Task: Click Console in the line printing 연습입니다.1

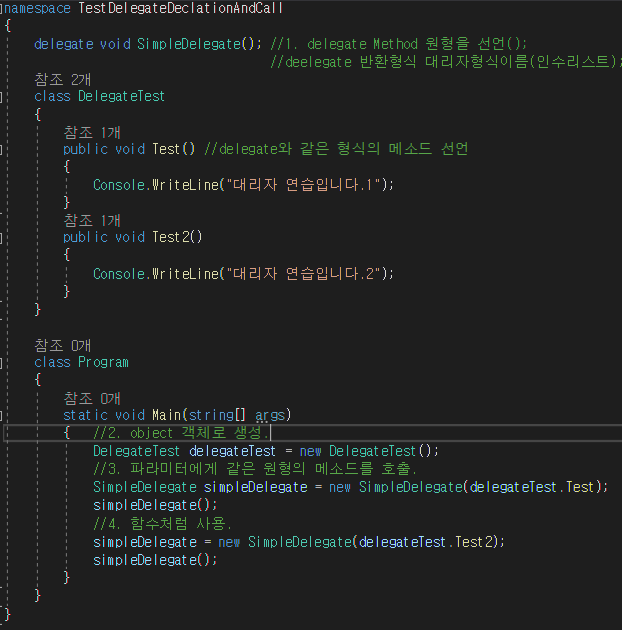Action: [x=119, y=185]
